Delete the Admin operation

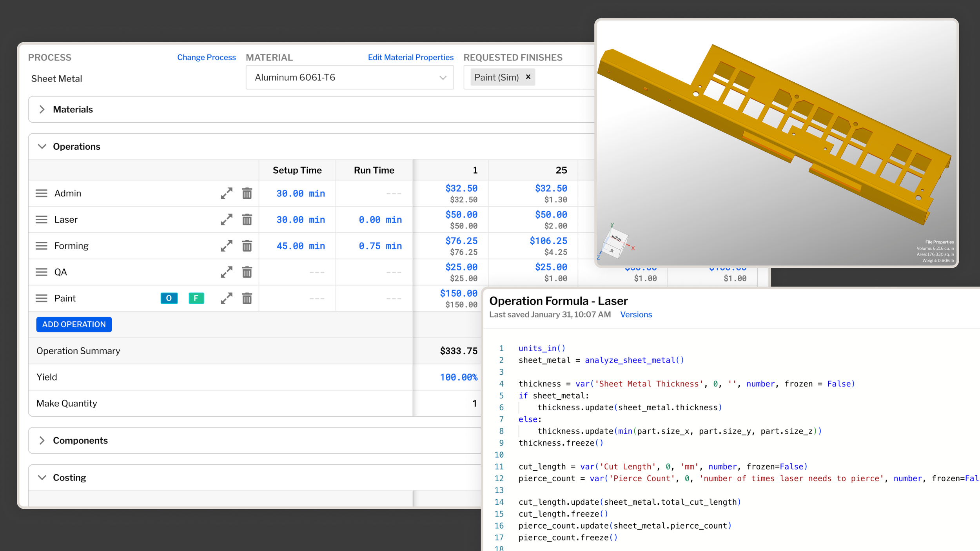[247, 193]
